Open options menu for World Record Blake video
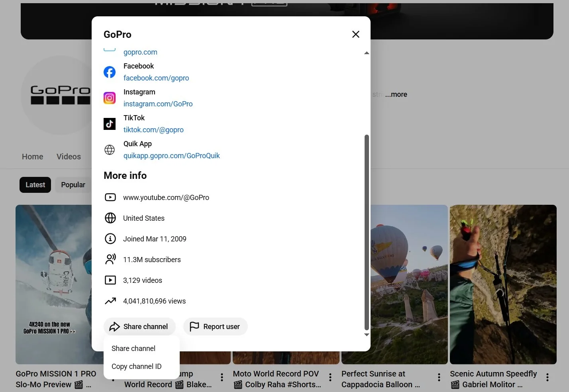The image size is (569, 392). pyautogui.click(x=222, y=377)
